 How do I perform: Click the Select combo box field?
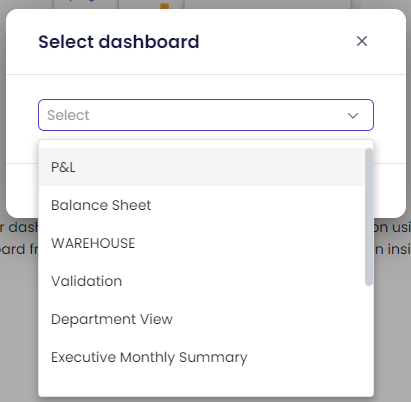tap(206, 115)
